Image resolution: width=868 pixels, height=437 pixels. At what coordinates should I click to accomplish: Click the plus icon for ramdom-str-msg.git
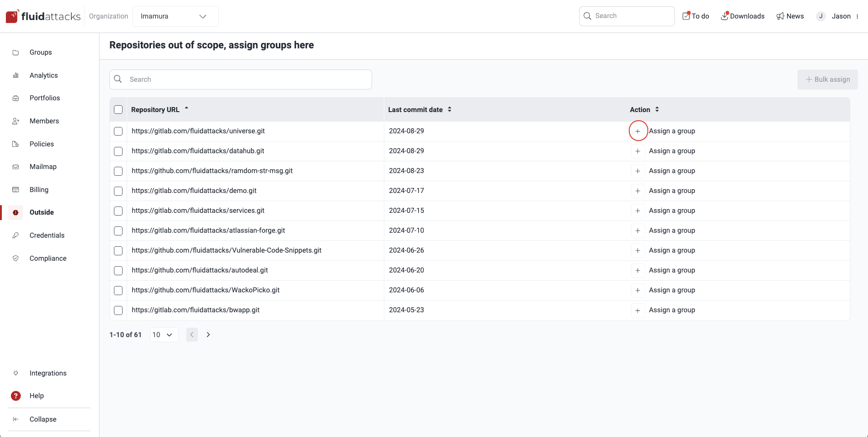(x=638, y=171)
